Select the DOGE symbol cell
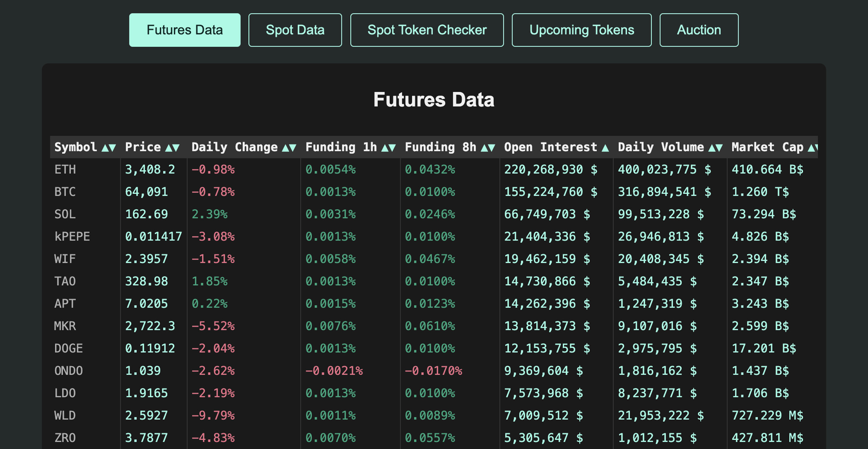Image resolution: width=868 pixels, height=449 pixels. coord(69,348)
